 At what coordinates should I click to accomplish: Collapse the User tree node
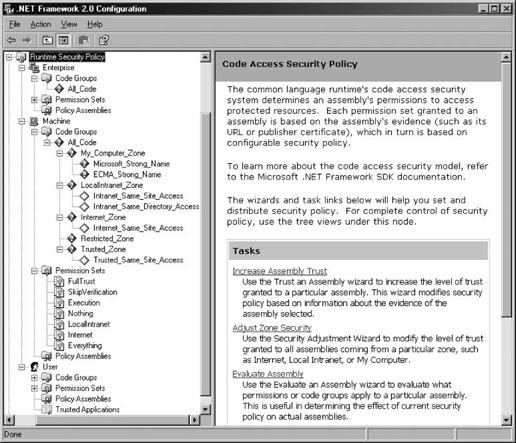point(22,367)
